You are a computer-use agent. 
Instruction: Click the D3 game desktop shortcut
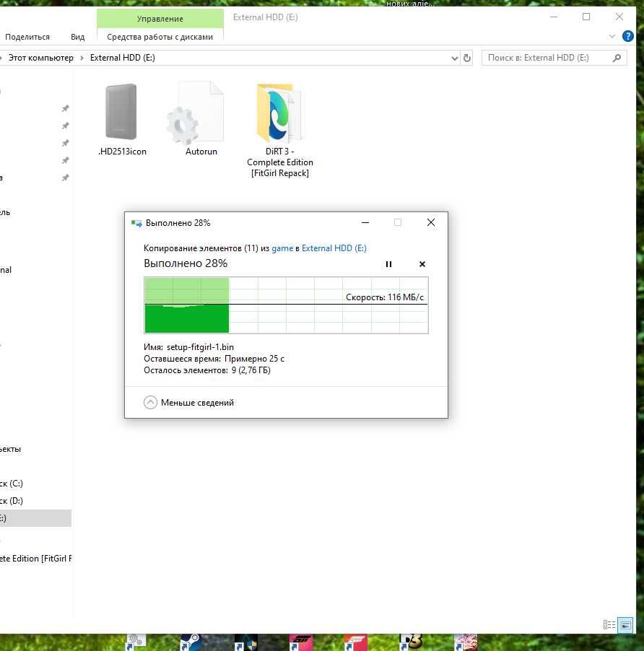click(410, 642)
